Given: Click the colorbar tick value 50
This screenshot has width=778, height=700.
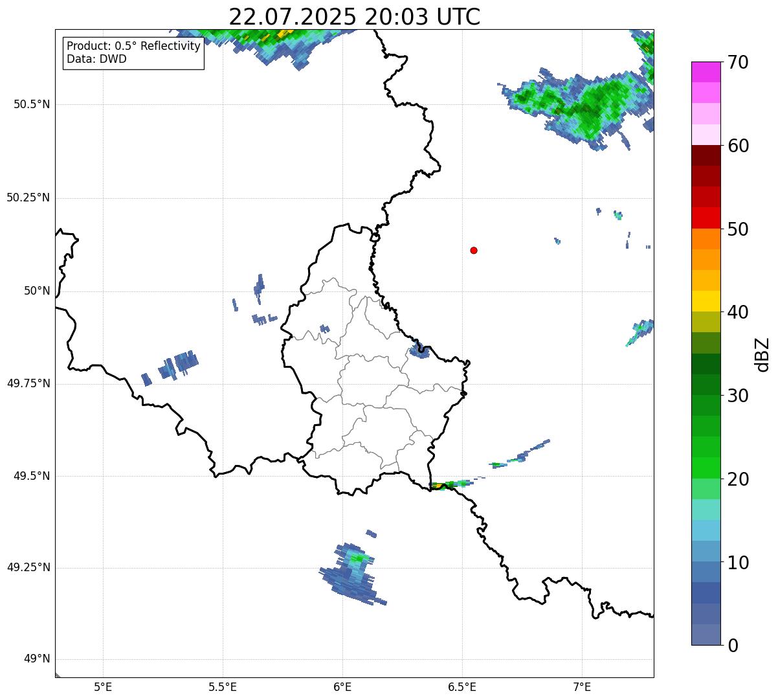Looking at the screenshot, I should [738, 229].
